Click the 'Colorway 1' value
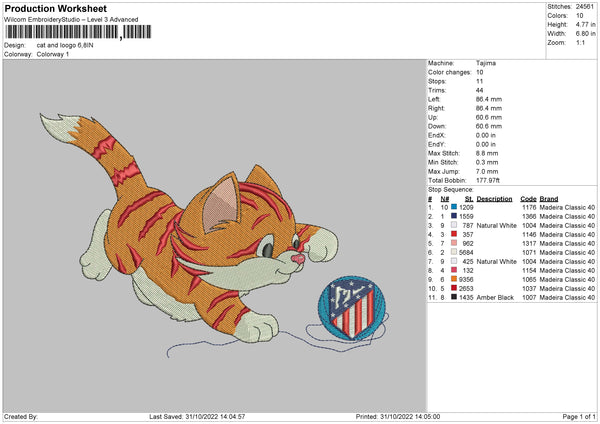Viewport: 600px width, 424px height. pyautogui.click(x=53, y=54)
